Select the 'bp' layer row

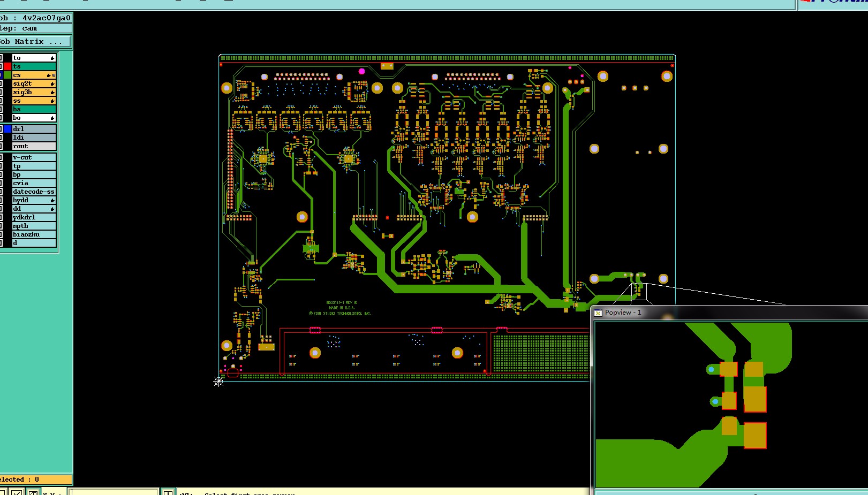[x=34, y=174]
